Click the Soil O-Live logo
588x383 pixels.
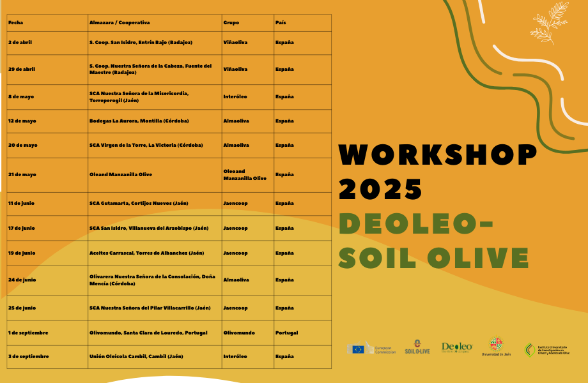[417, 347]
